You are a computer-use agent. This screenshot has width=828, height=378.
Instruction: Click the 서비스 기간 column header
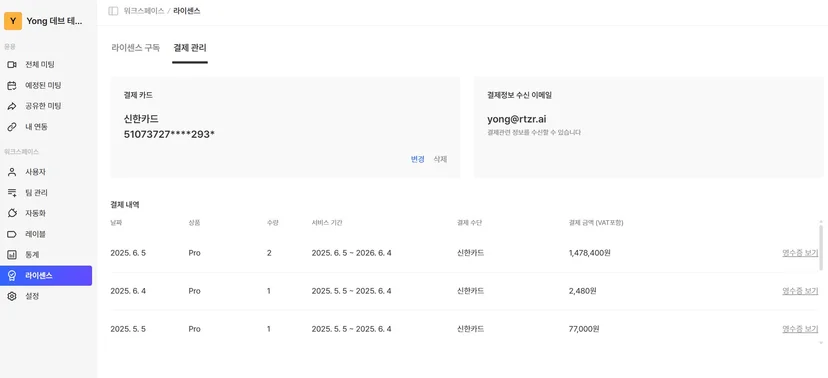(327, 223)
